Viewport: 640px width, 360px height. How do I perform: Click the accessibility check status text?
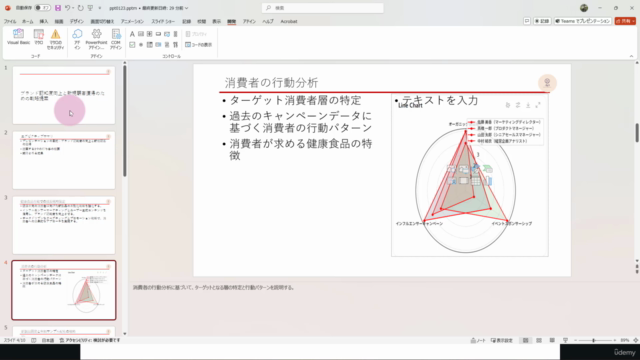pyautogui.click(x=90, y=340)
